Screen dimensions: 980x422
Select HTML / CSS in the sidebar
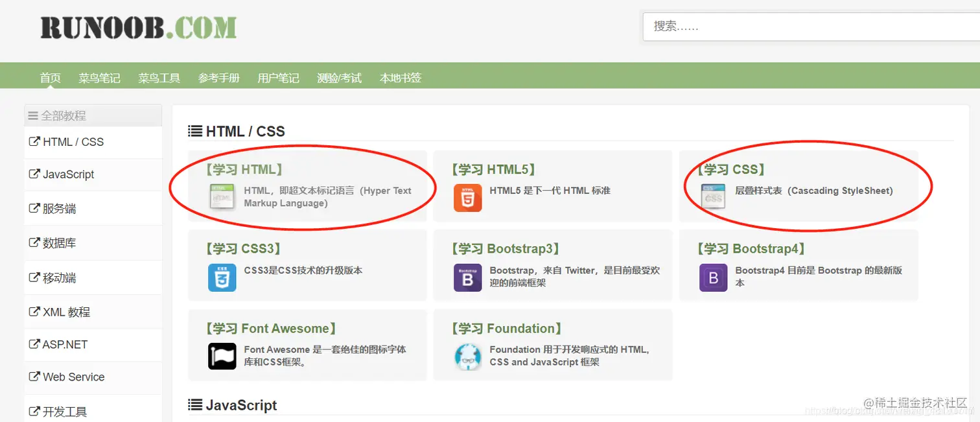click(x=93, y=142)
